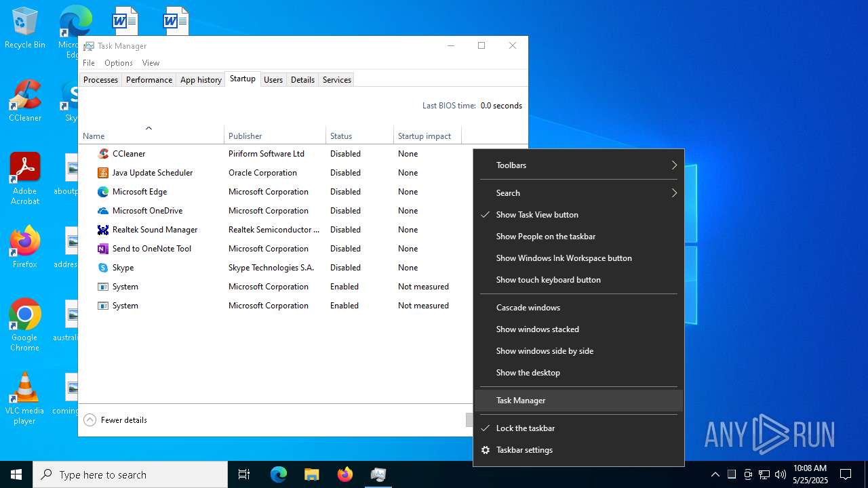
Task: Open the notification center icon
Action: (x=846, y=474)
